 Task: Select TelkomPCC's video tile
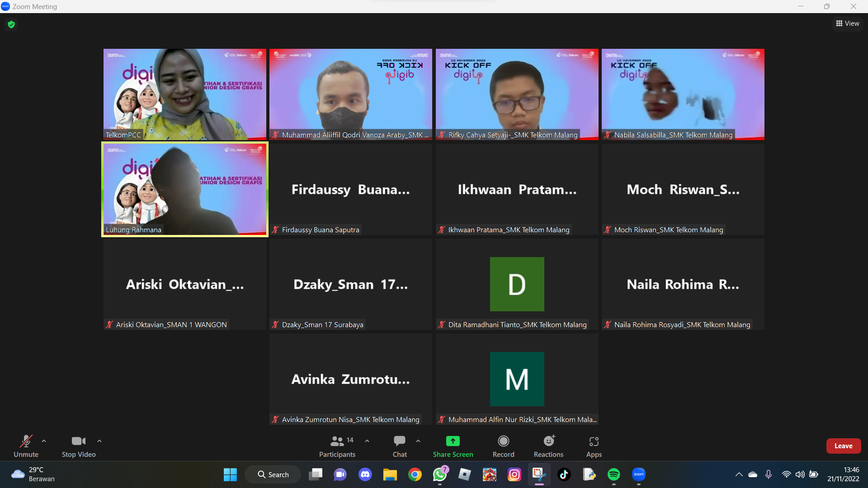coord(185,94)
